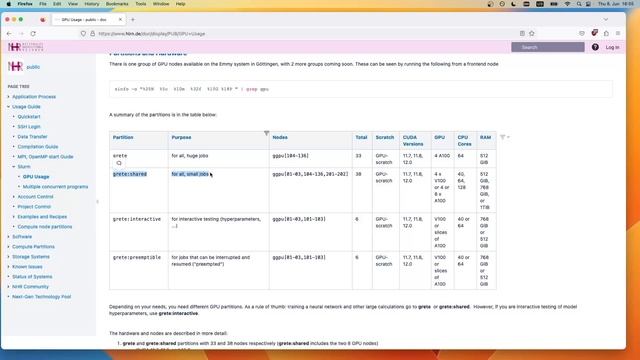Open a new tab with plus button
This screenshot has width=640, height=360.
(x=133, y=19)
